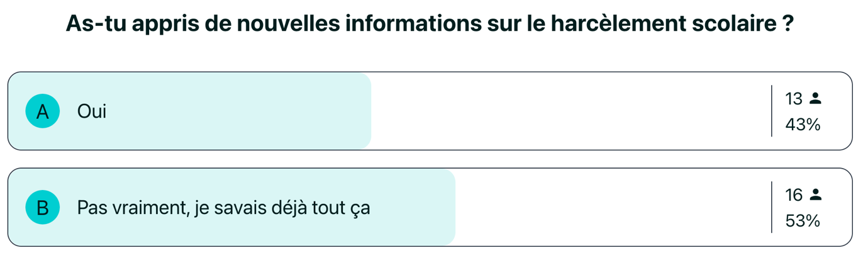The height and width of the screenshot is (258, 868).
Task: Click the poll question title text
Action: [x=429, y=25]
